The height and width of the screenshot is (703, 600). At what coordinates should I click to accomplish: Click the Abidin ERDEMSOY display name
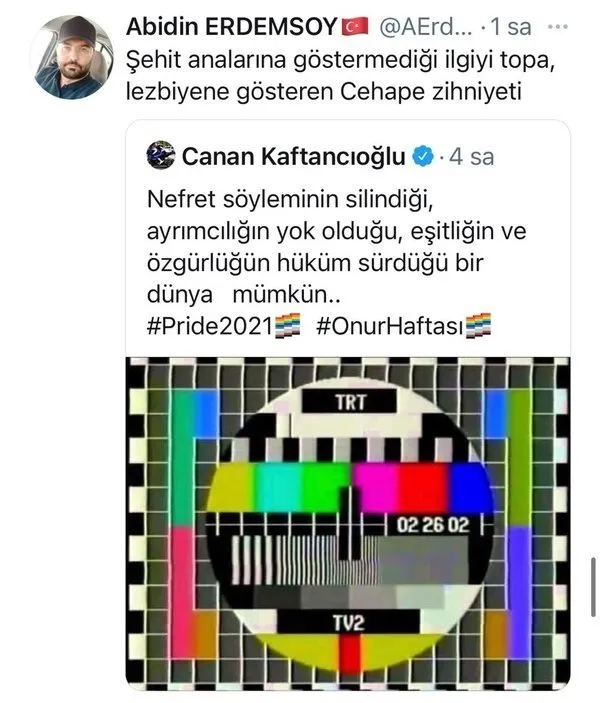point(231,26)
